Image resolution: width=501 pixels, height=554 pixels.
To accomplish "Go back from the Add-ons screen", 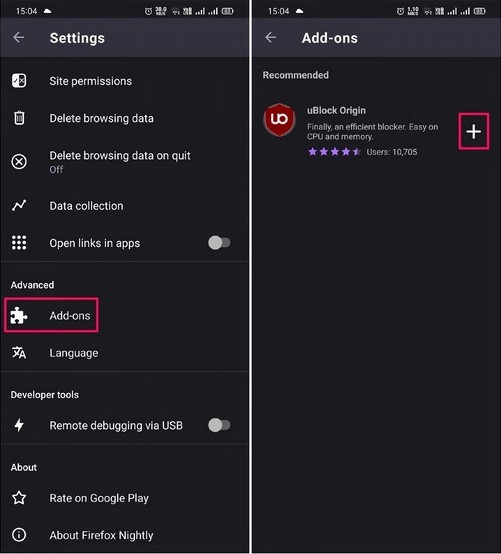I will 271,37.
